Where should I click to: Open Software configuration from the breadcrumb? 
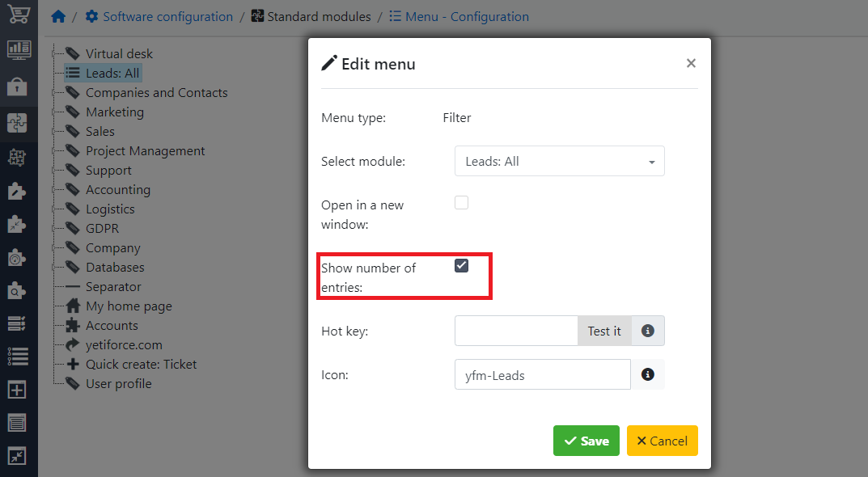point(166,16)
